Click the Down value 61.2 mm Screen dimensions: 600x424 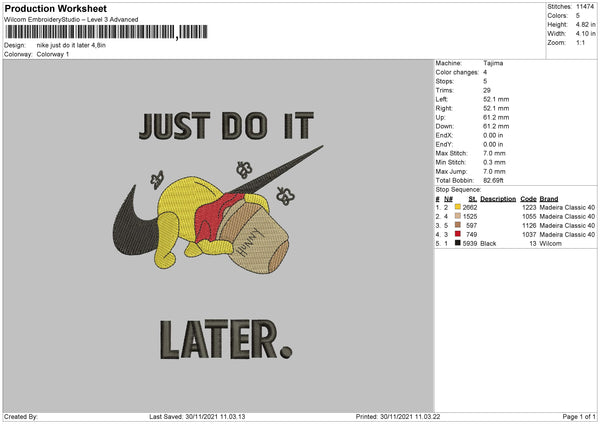pyautogui.click(x=496, y=126)
